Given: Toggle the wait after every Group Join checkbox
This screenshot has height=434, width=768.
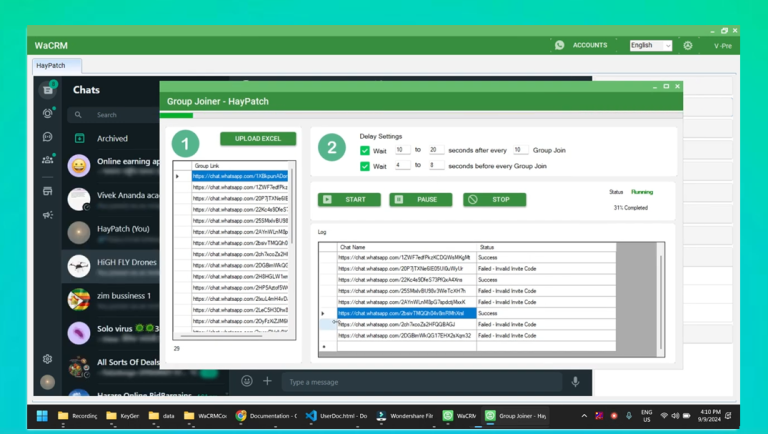Looking at the screenshot, I should tap(365, 150).
